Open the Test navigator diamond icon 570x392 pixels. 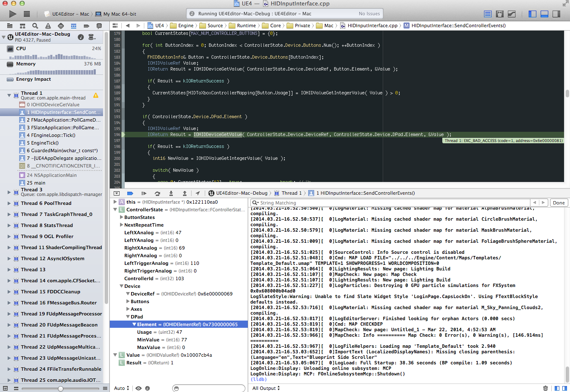[x=60, y=26]
